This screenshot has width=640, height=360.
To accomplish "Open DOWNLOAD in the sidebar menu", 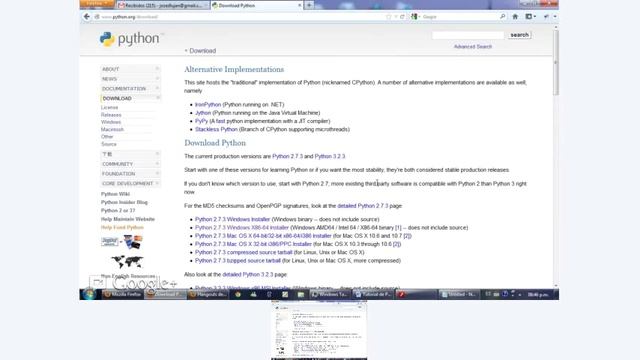I will tap(130, 98).
